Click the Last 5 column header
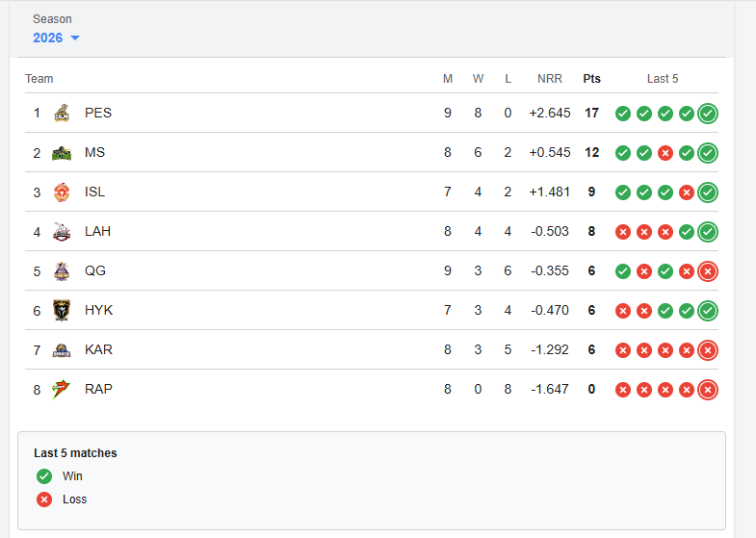This screenshot has width=756, height=538. click(663, 79)
